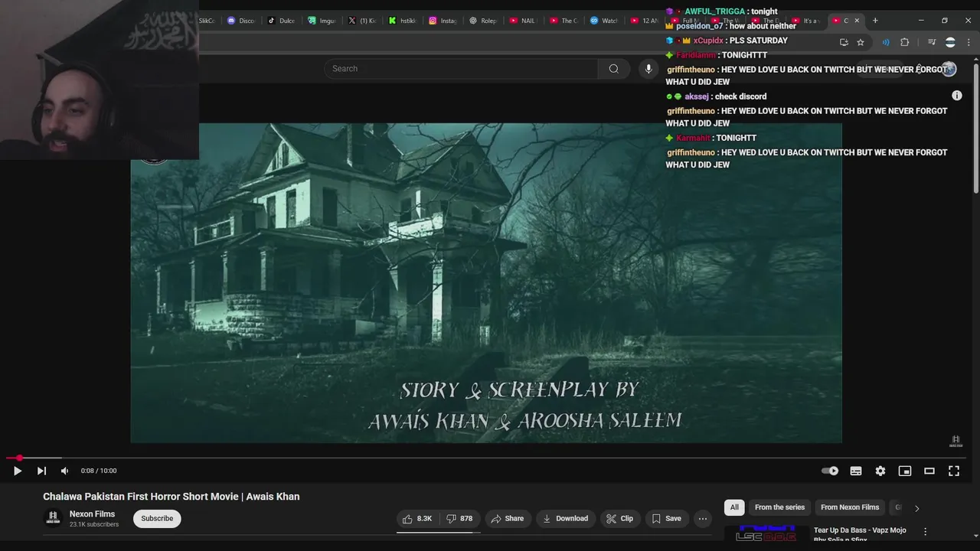Open media control icon in toolbar
This screenshot has width=980, height=551.
[931, 42]
